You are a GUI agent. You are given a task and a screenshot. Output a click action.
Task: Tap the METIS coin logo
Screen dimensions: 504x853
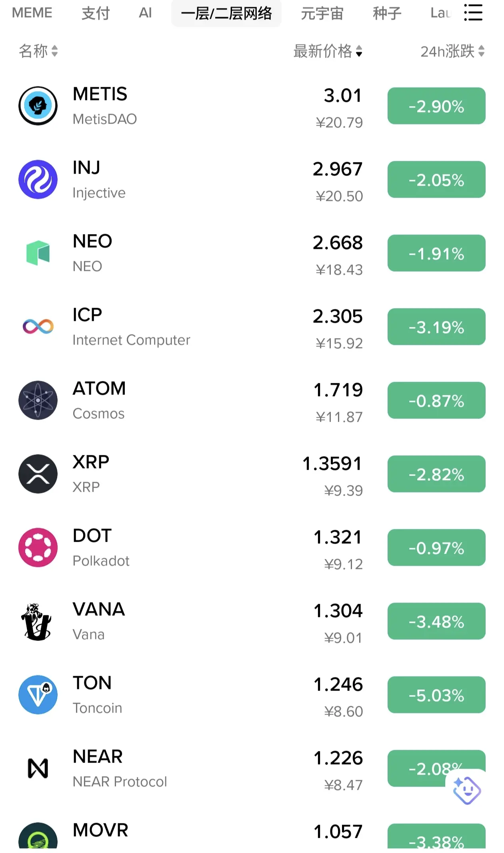tap(38, 106)
